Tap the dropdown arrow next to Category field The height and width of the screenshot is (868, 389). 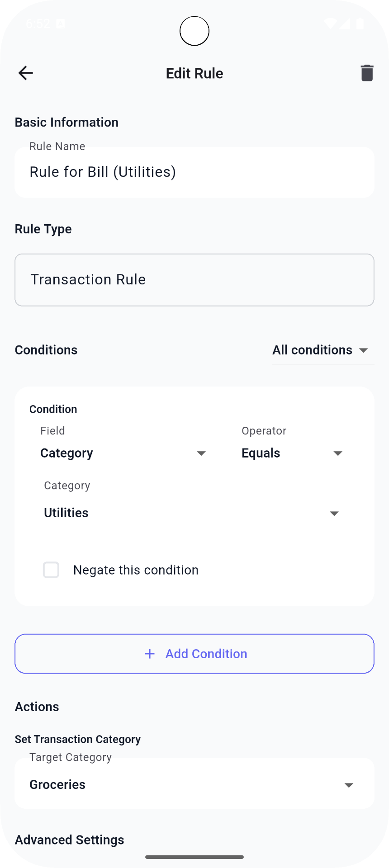point(201,453)
